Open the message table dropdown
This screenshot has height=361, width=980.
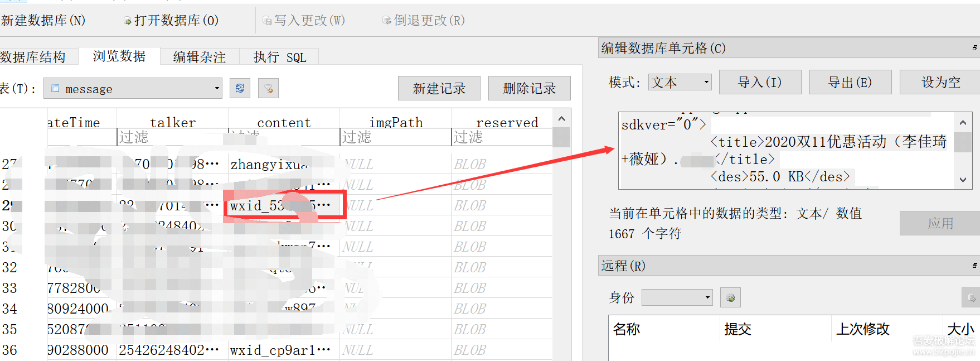[133, 88]
